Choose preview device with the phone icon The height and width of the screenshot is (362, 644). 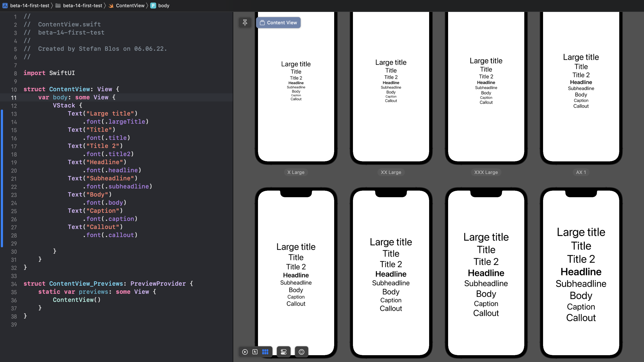[x=301, y=352]
